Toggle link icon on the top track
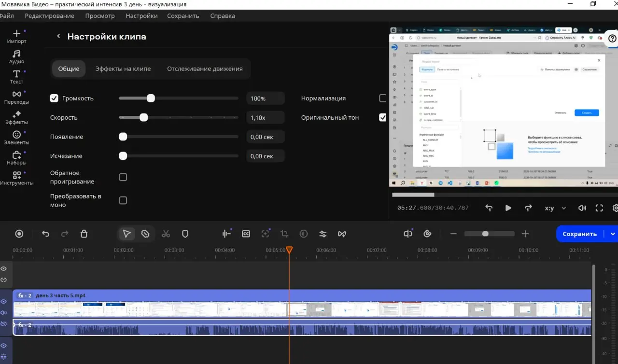This screenshot has width=618, height=364. pyautogui.click(x=4, y=280)
